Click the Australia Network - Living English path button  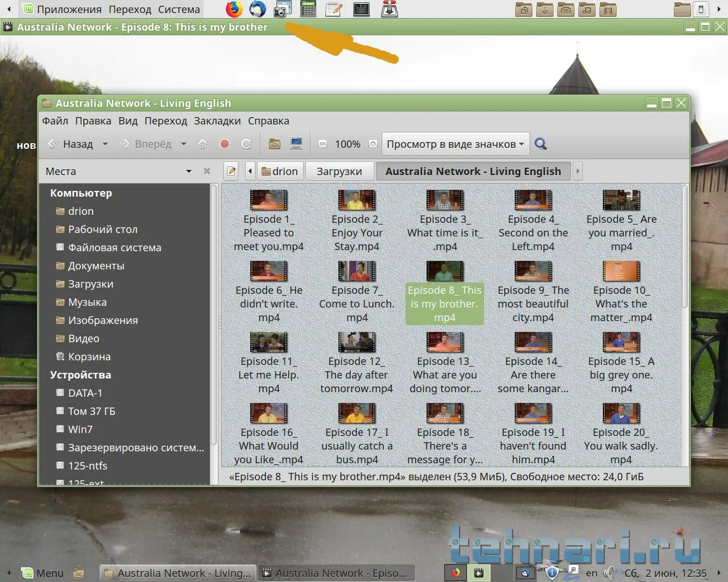(x=473, y=171)
